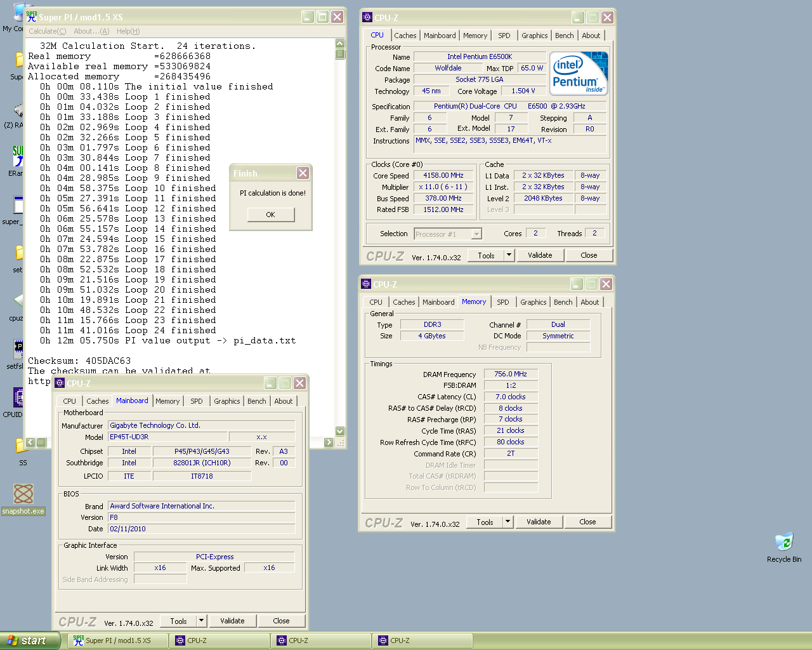Open the Help menu in Super PI
This screenshot has width=812, height=650.
pyautogui.click(x=128, y=31)
